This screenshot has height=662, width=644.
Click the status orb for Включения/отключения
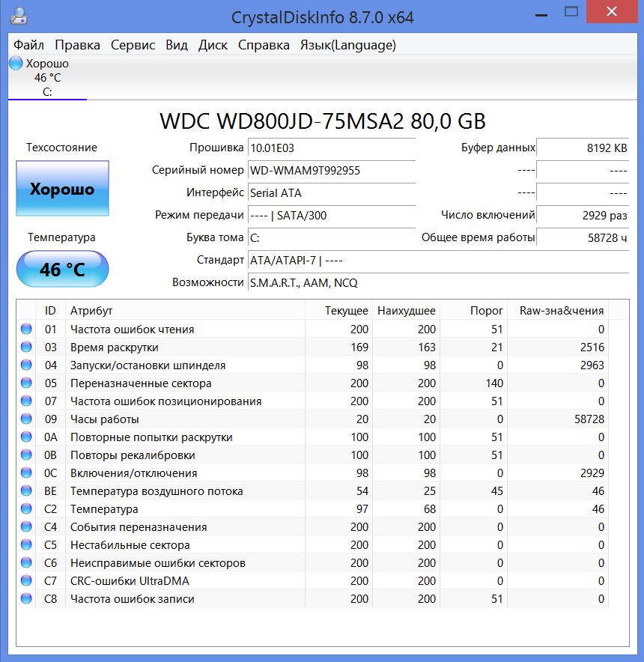pos(26,473)
